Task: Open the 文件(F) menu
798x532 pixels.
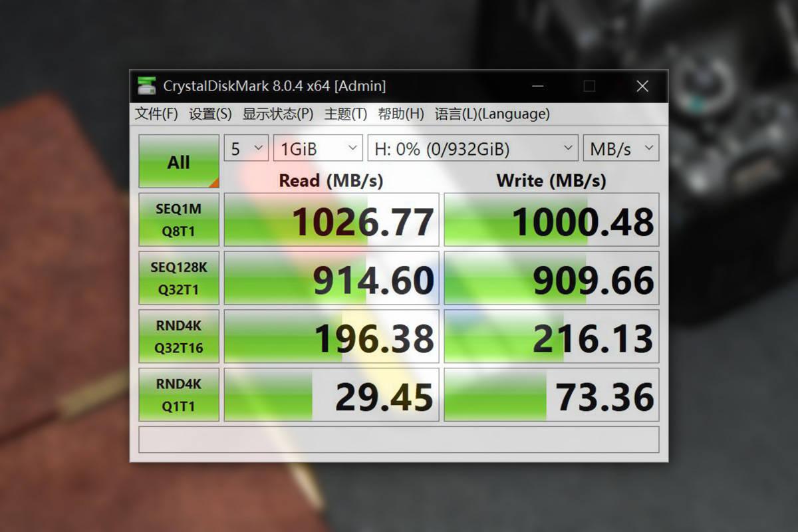Action: pyautogui.click(x=154, y=114)
